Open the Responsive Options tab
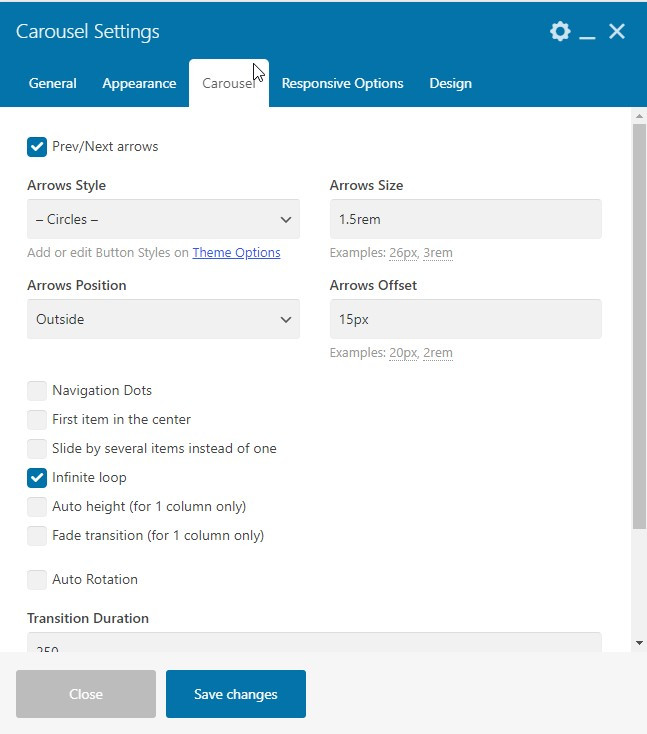Screen dimensions: 647x734 [342, 83]
